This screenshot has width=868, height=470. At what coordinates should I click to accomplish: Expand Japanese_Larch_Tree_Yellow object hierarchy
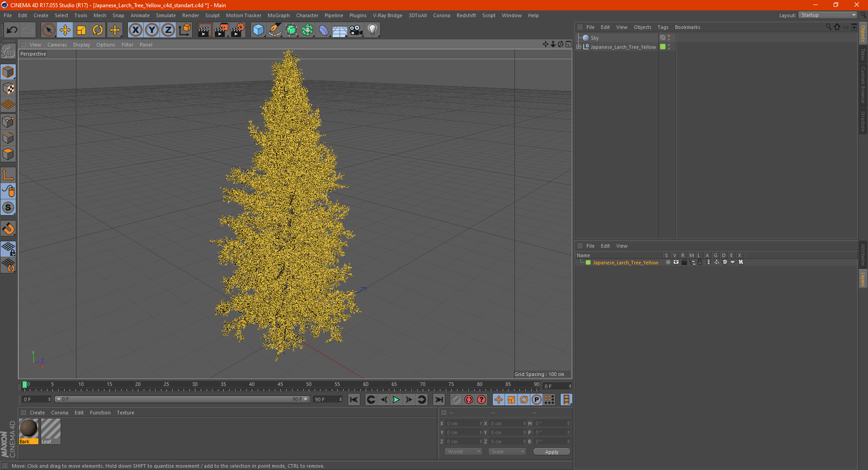[x=579, y=47]
